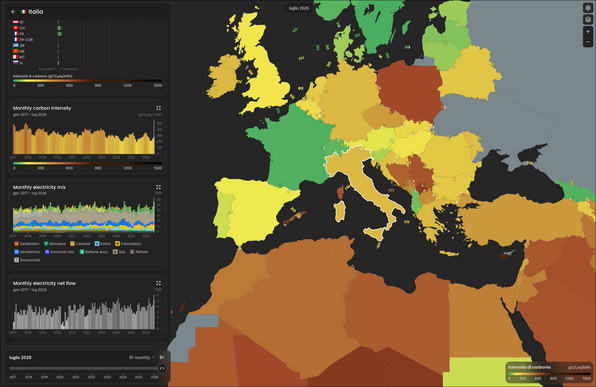The image size is (596, 387).
Task: Select the FR exchange row label
Action: 21,34
